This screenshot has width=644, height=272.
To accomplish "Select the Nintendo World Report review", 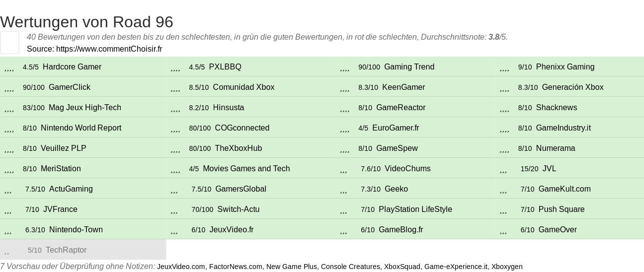I will (81, 128).
